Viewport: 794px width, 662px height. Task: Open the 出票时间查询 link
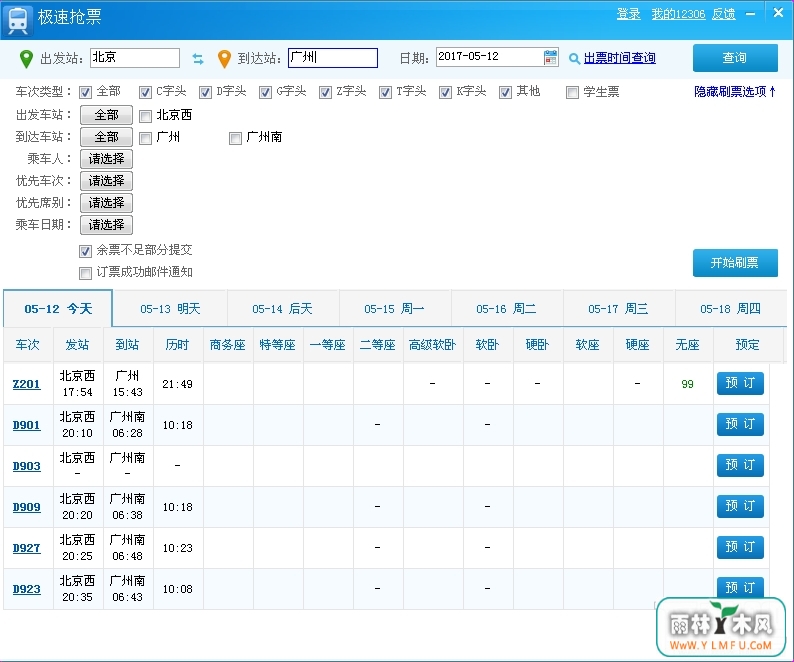620,58
